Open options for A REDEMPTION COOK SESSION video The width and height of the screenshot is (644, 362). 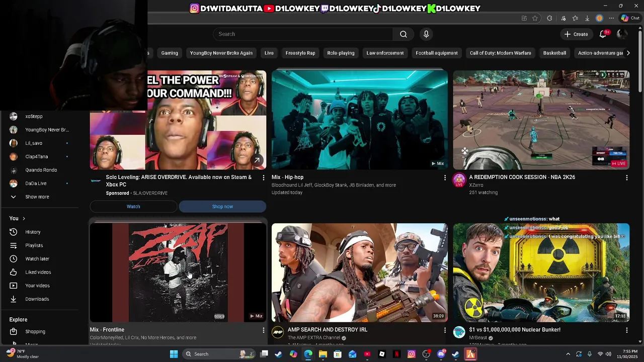coord(626,177)
